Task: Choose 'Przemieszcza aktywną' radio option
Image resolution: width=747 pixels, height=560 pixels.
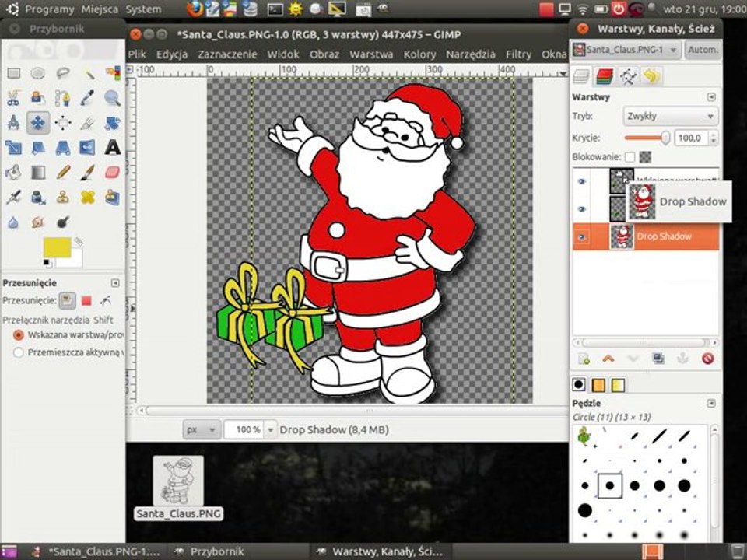Action: pyautogui.click(x=19, y=353)
